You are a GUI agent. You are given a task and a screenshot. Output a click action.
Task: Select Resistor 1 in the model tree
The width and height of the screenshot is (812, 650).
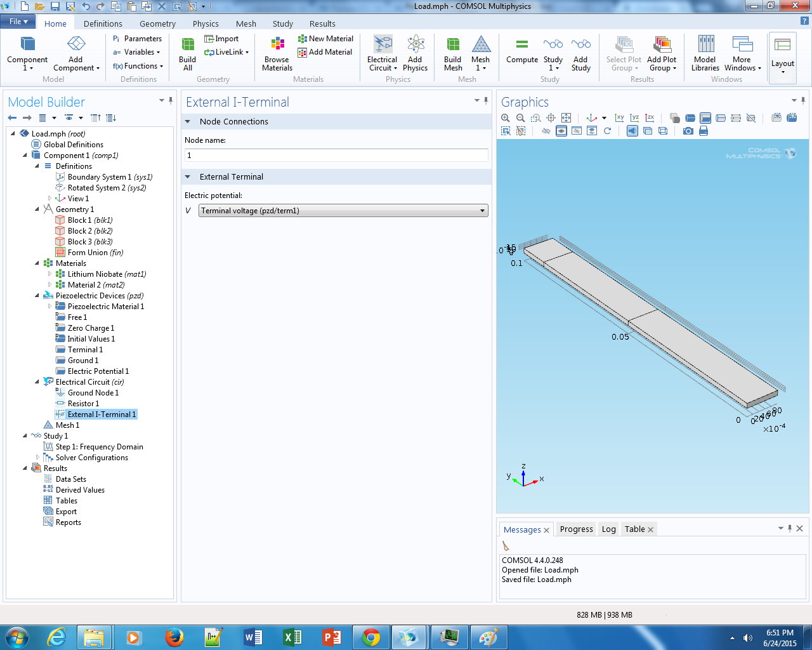(x=83, y=404)
